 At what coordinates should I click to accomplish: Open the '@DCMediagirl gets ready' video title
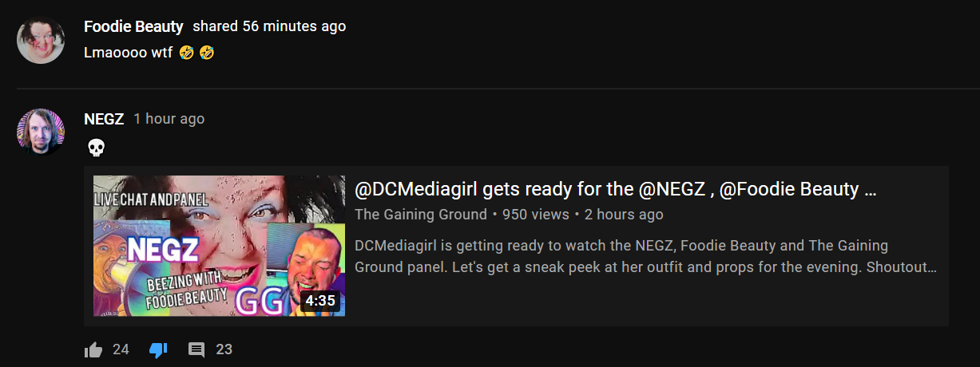(616, 190)
